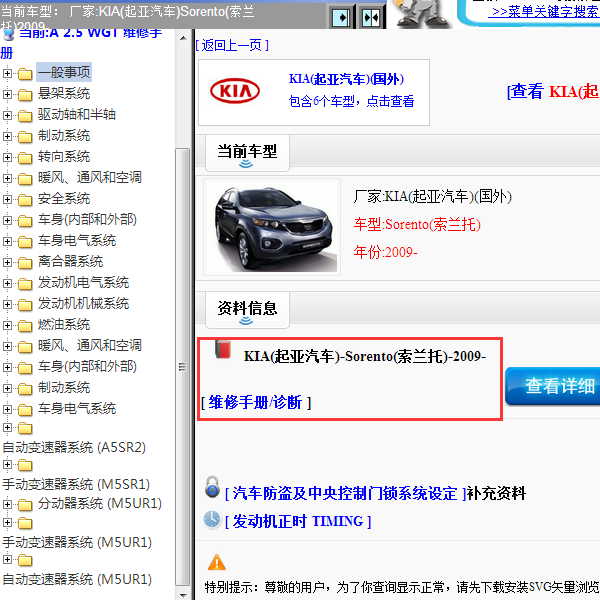Click folder icon beside 离合器系统
600x600 pixels.
pyautogui.click(x=25, y=262)
